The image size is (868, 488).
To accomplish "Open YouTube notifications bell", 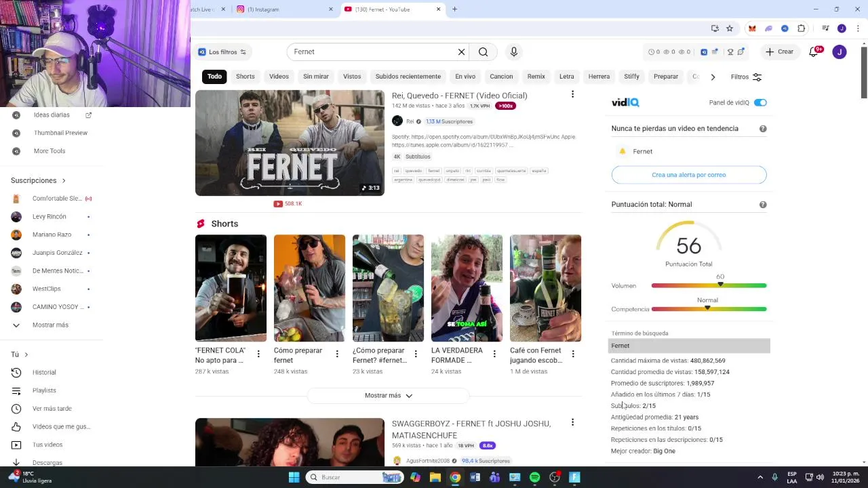I will point(814,52).
